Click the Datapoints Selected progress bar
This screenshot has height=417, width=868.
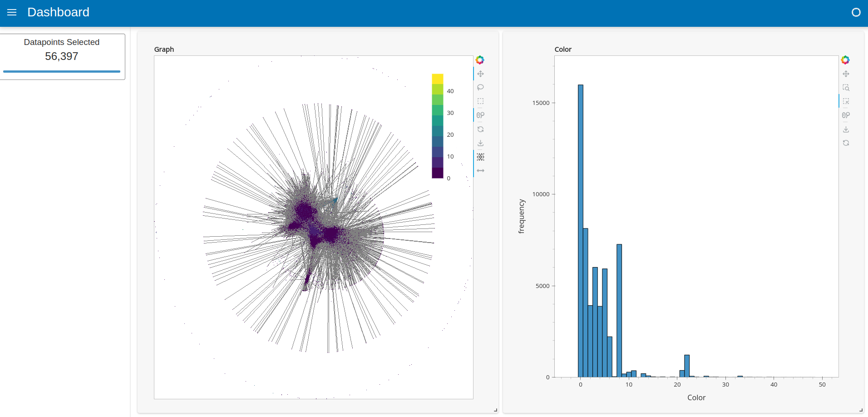[62, 71]
